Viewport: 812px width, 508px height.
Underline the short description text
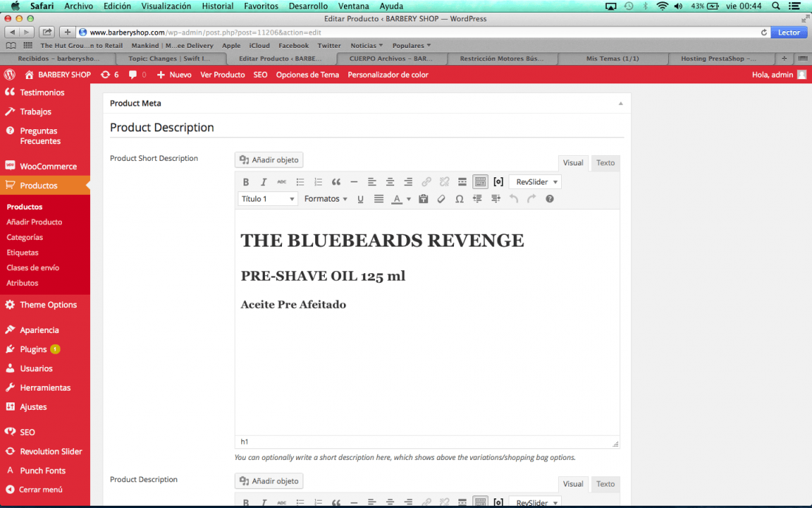[x=360, y=199]
